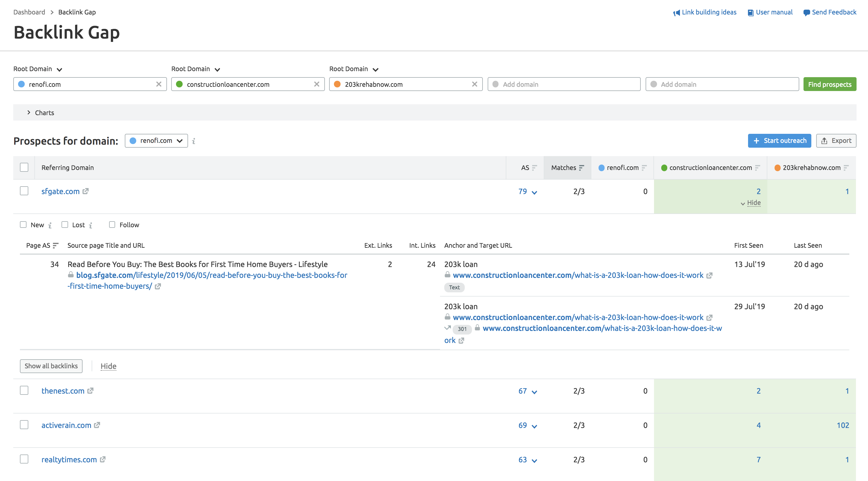Remove constructionloancenter.com with X icon

(317, 84)
